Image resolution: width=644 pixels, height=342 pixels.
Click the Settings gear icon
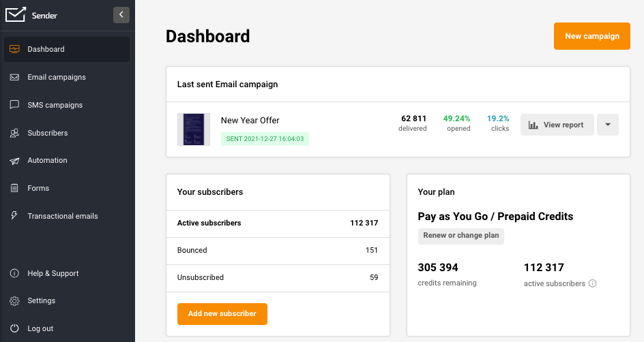coord(14,300)
